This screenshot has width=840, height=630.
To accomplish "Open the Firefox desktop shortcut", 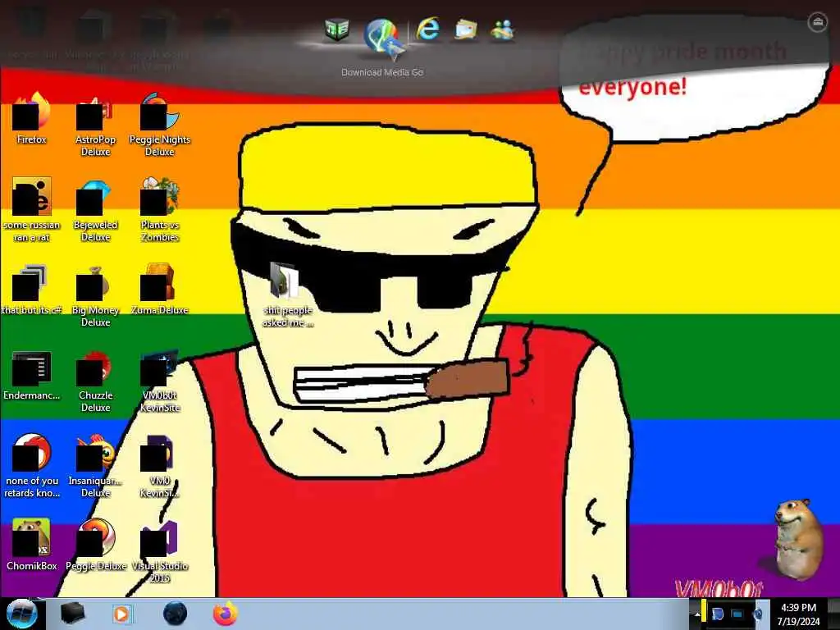I will coord(32,118).
